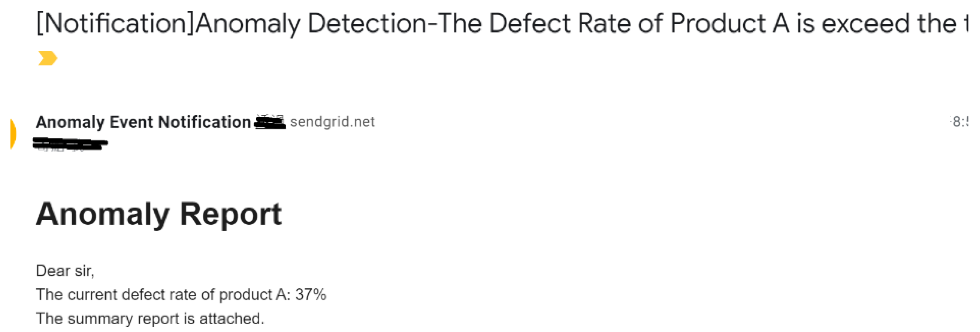
Task: Click the word "attached" in last line
Action: (x=230, y=319)
